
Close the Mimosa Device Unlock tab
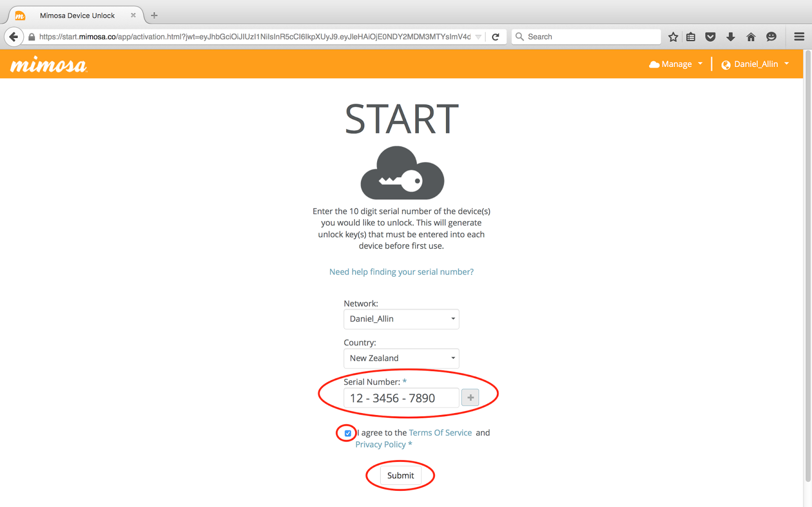pos(133,15)
